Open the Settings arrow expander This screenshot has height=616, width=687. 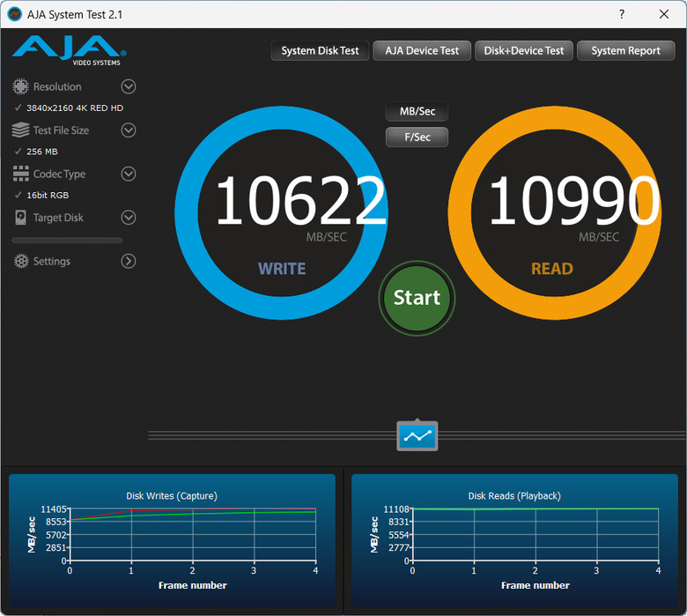(129, 262)
